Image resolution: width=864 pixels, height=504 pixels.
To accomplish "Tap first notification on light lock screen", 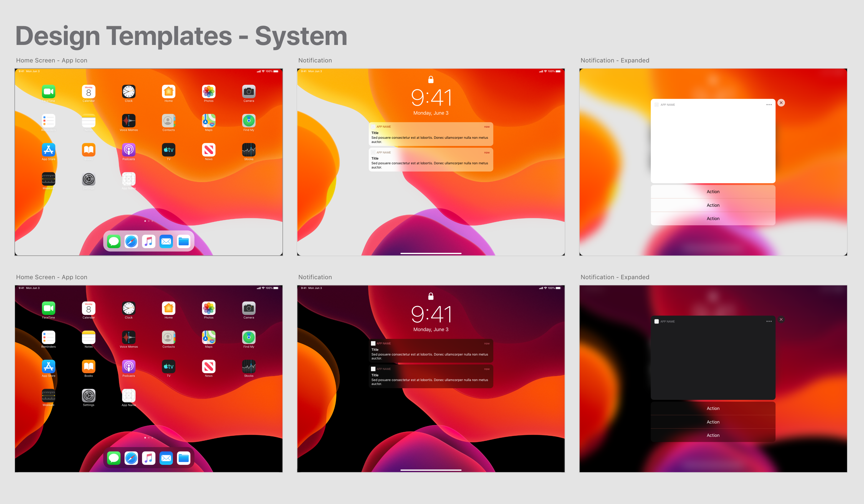I will tap(431, 134).
